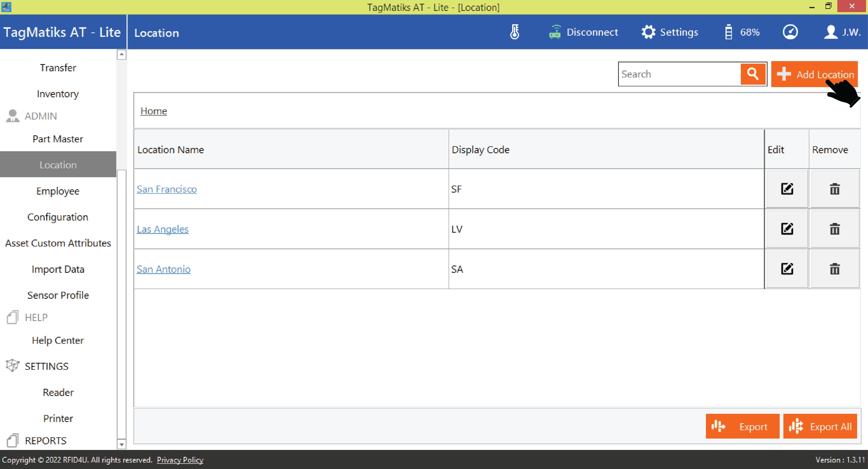Click the 68% battery level icon

click(728, 32)
